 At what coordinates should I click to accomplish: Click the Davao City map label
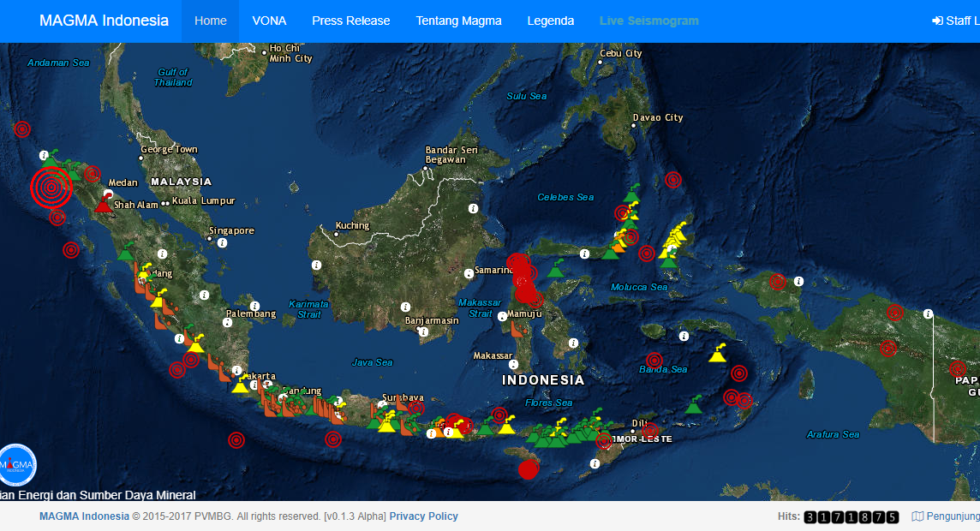(x=658, y=117)
